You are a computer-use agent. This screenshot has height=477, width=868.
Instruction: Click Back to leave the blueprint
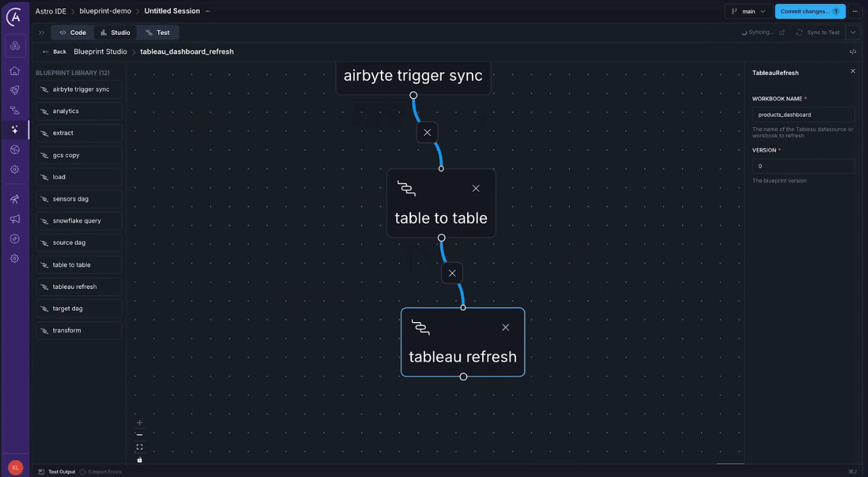[54, 52]
